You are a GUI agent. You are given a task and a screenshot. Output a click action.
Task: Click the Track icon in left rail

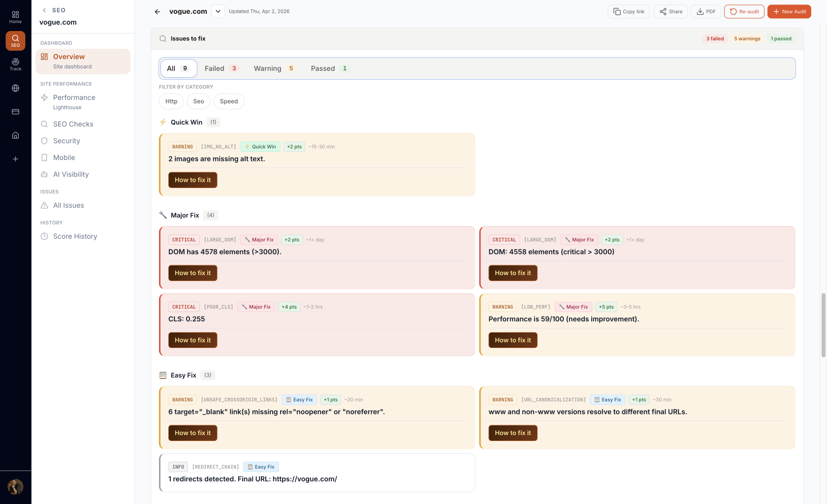coord(15,64)
